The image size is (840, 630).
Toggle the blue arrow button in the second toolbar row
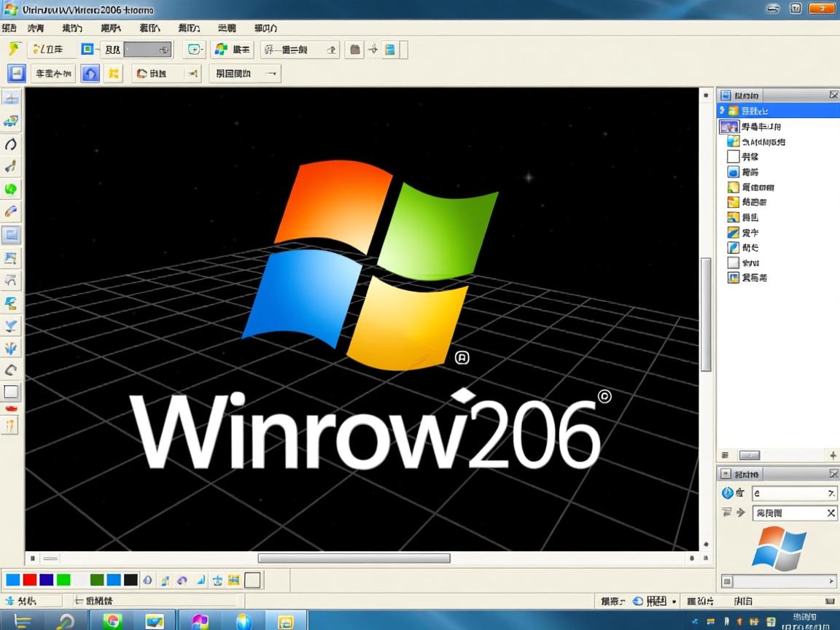coord(91,73)
